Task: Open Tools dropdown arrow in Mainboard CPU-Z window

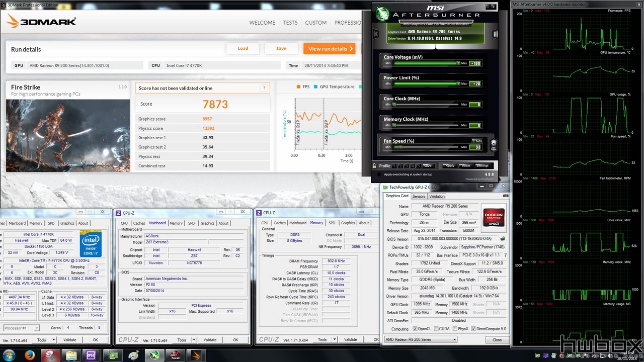Action: pyautogui.click(x=195, y=340)
